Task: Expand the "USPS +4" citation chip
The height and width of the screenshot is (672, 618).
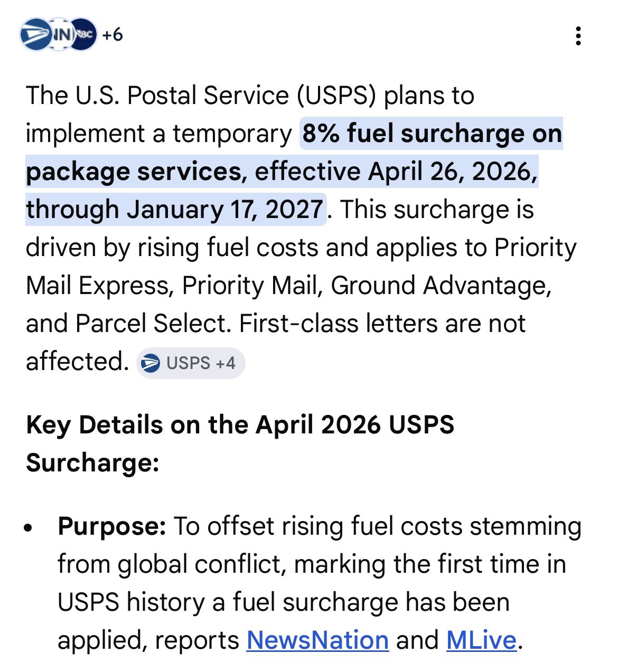Action: pos(191,363)
